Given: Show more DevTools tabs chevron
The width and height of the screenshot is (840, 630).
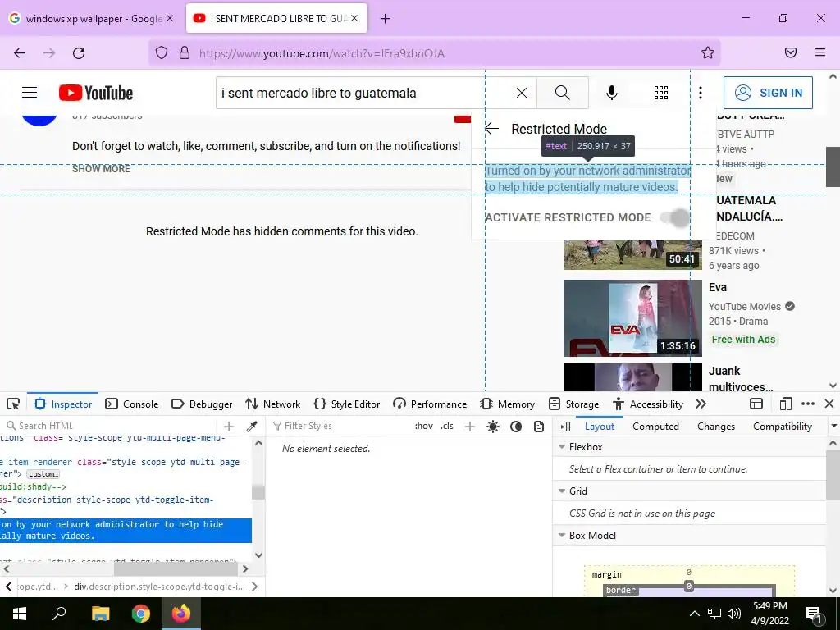Looking at the screenshot, I should [701, 404].
